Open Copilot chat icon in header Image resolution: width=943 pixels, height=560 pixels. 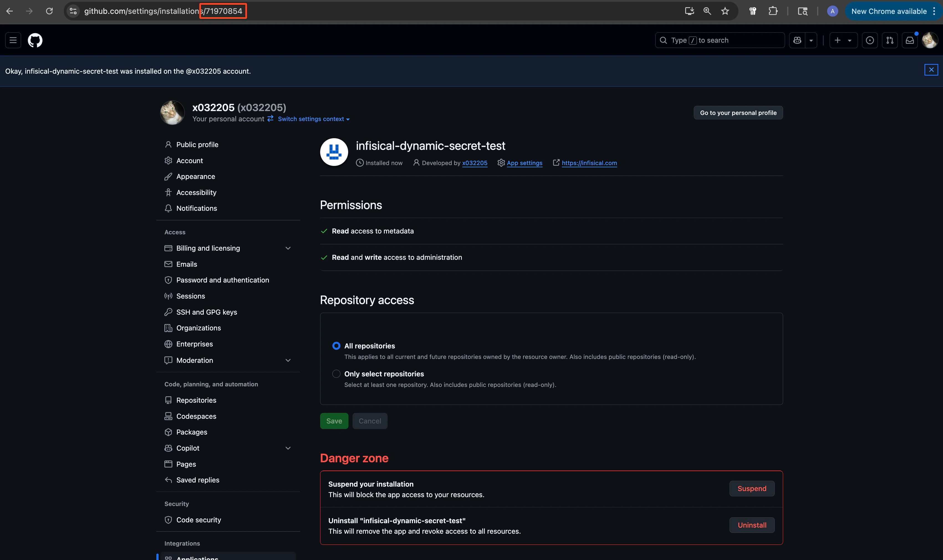coord(797,40)
